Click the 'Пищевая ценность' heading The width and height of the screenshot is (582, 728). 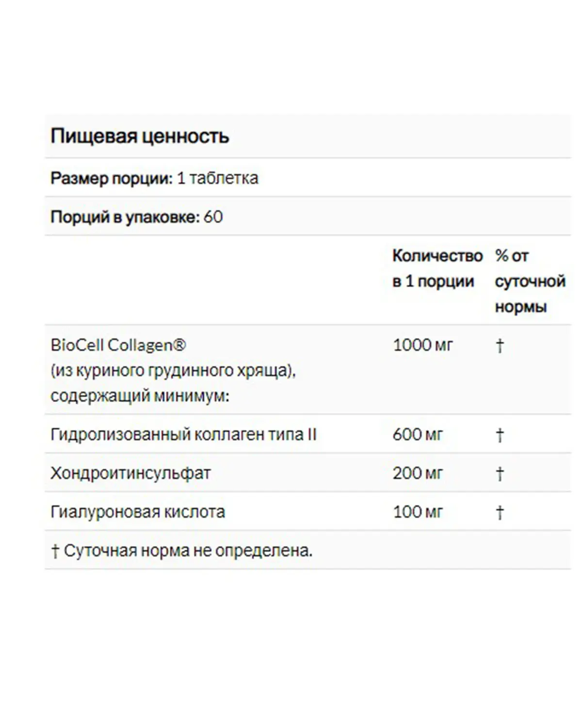click(x=140, y=136)
